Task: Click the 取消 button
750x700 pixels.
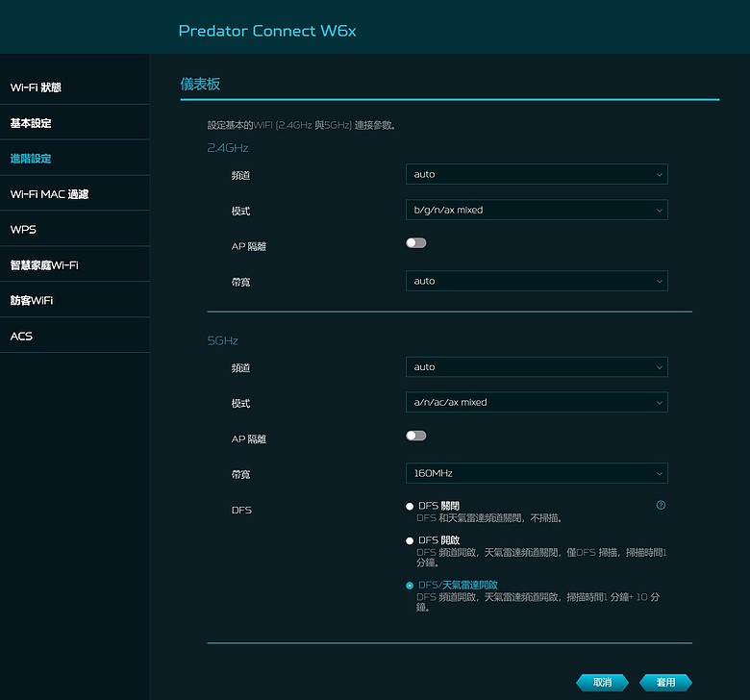Action: coord(602,683)
